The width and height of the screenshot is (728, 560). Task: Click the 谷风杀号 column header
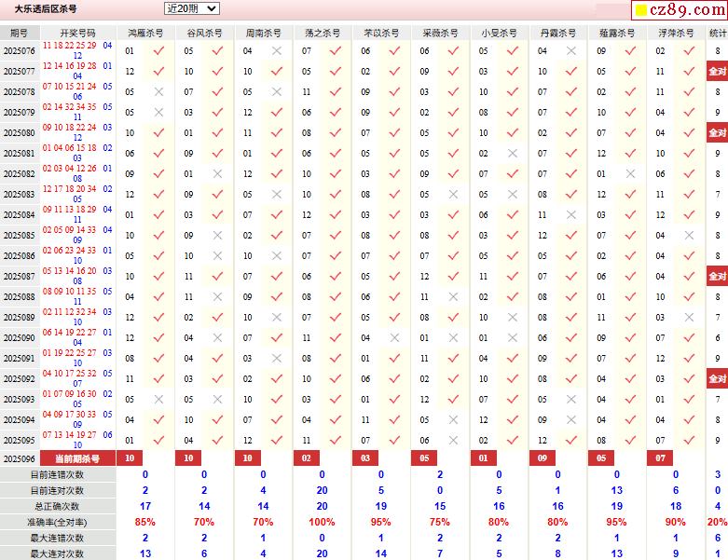pos(204,33)
